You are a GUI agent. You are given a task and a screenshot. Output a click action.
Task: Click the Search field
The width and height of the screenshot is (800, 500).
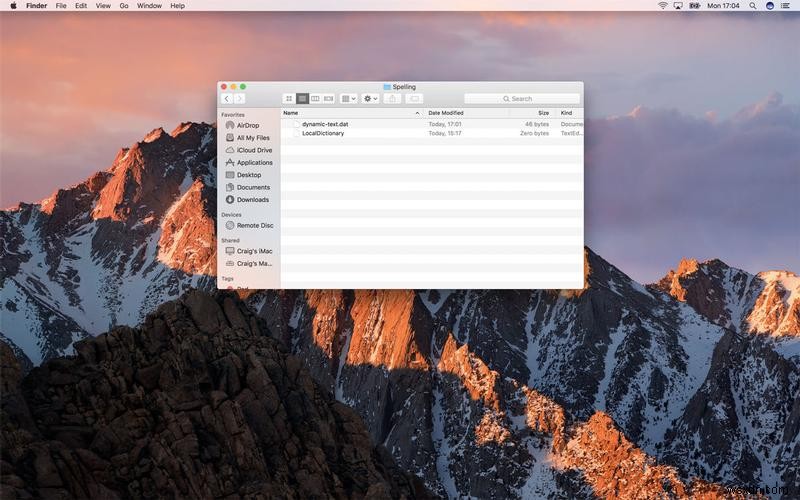click(x=521, y=99)
